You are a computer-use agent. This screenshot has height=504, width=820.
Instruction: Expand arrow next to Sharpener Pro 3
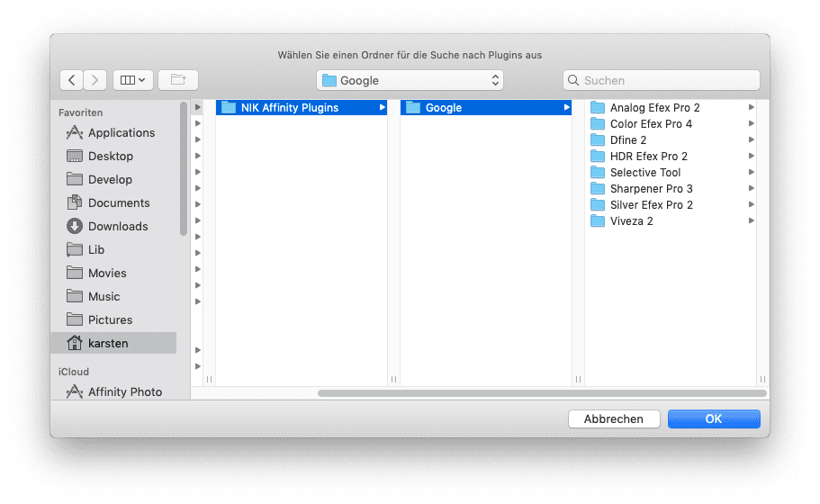pos(751,188)
